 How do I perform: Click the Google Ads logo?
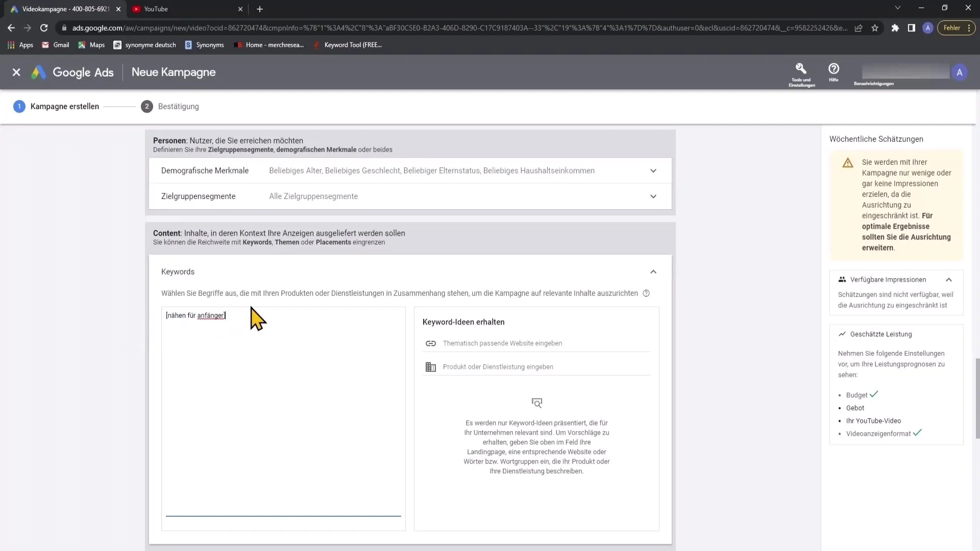[72, 72]
